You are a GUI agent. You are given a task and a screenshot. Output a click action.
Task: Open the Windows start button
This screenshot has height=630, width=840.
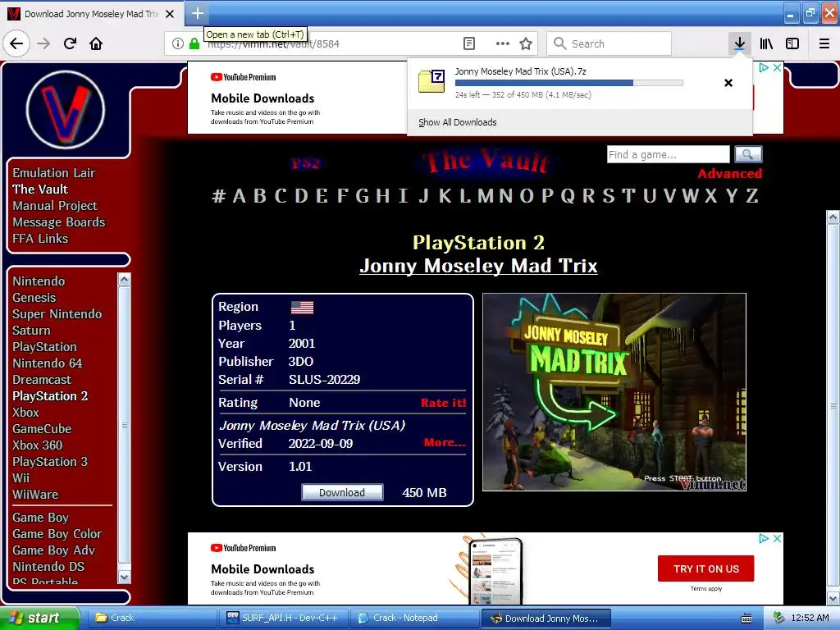[39, 618]
